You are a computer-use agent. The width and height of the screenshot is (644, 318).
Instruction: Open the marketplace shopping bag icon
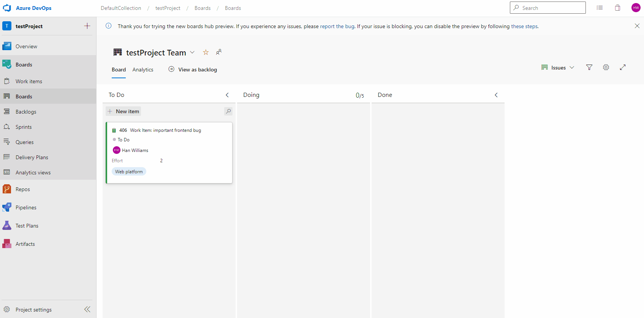[x=617, y=8]
